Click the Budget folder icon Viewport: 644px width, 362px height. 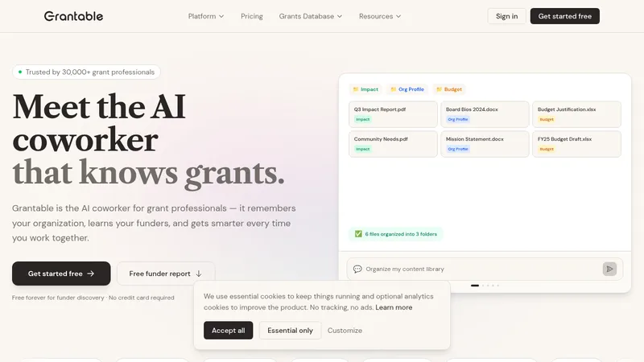(x=439, y=89)
